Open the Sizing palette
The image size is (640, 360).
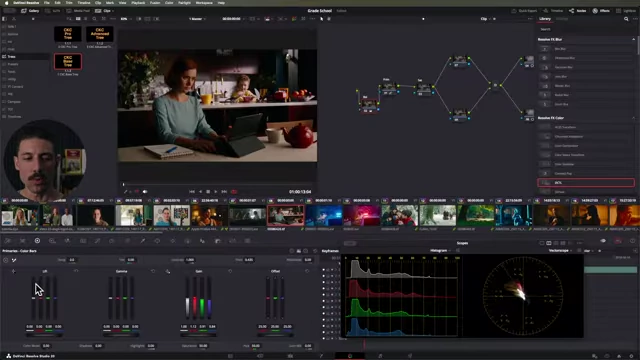point(232,241)
